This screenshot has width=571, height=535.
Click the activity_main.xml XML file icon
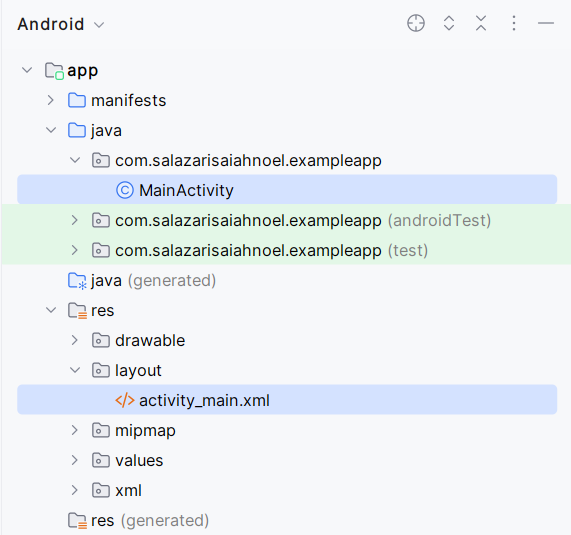[125, 400]
